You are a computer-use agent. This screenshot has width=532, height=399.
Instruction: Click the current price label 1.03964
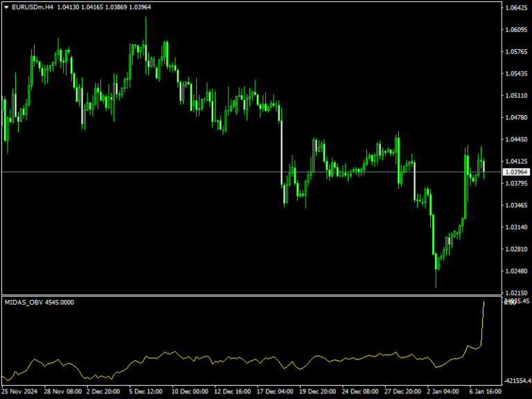coord(516,172)
